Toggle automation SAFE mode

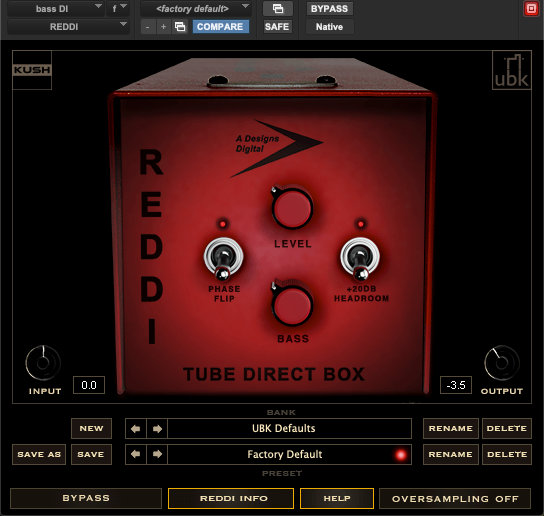coord(277,27)
